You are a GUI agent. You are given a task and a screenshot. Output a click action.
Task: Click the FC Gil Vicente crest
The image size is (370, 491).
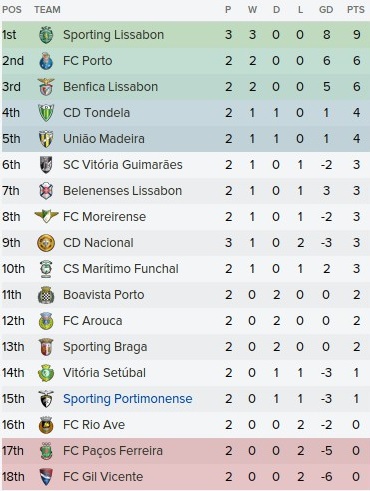point(46,477)
